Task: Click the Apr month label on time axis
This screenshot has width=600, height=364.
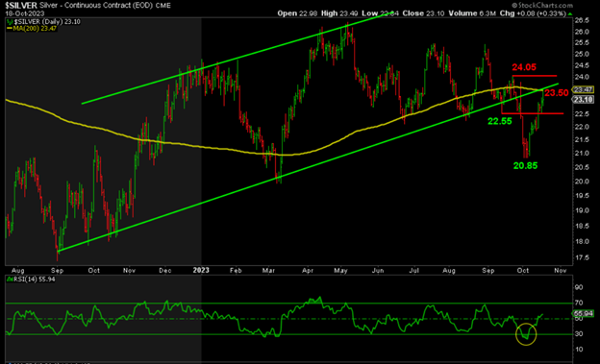Action: coord(308,270)
